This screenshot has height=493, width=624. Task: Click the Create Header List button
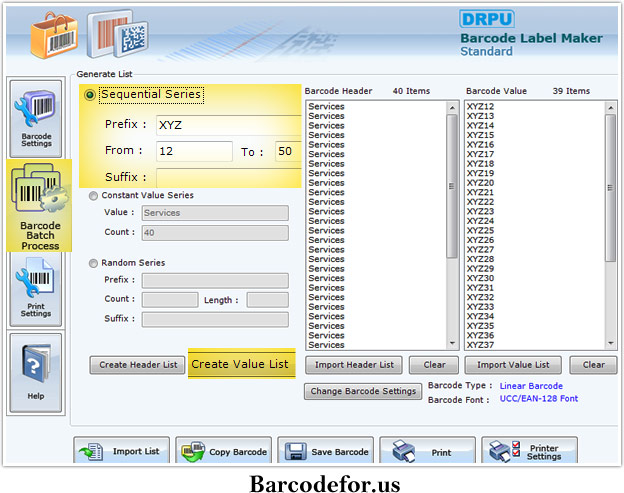point(137,365)
